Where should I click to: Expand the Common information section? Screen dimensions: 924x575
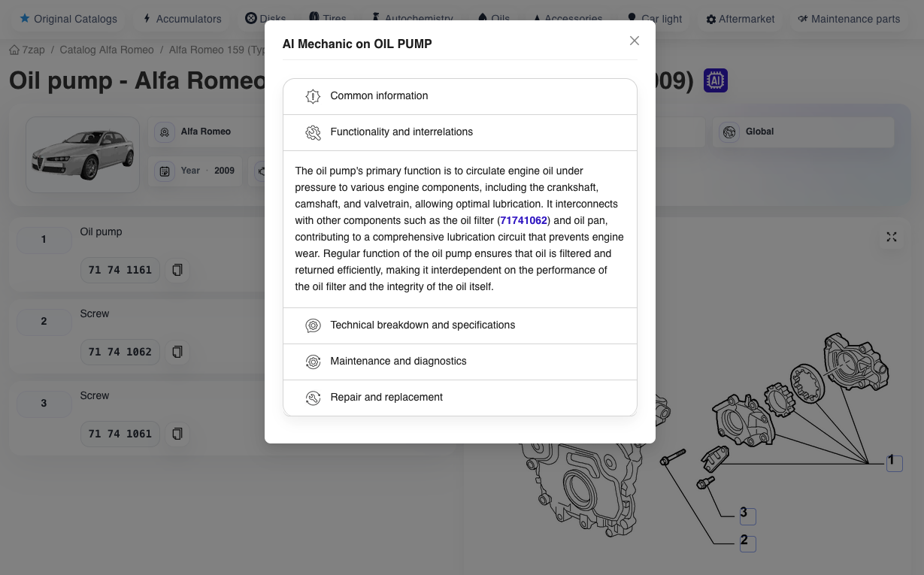pos(460,96)
